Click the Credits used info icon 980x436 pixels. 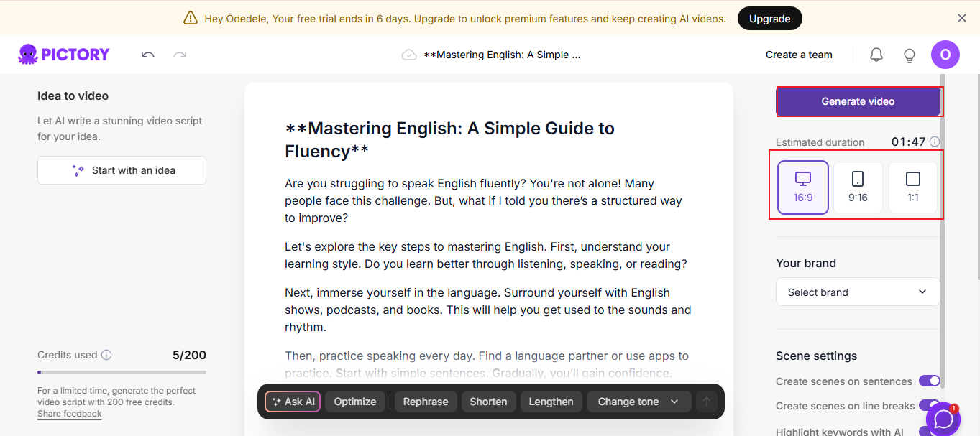[106, 355]
